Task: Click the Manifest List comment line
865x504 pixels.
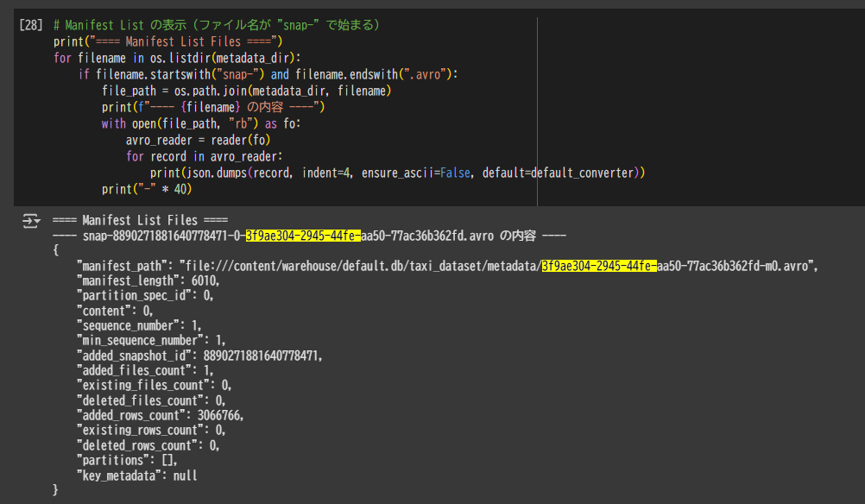Action: tap(216, 23)
